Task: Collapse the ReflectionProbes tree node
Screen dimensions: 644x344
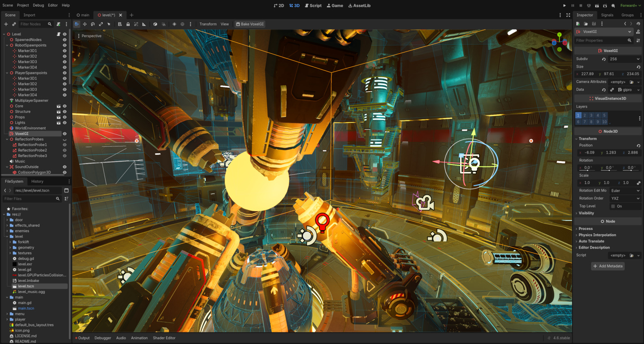Action: coord(7,139)
